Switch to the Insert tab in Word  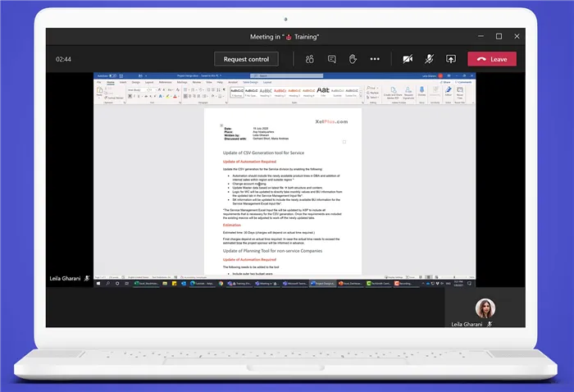click(123, 82)
